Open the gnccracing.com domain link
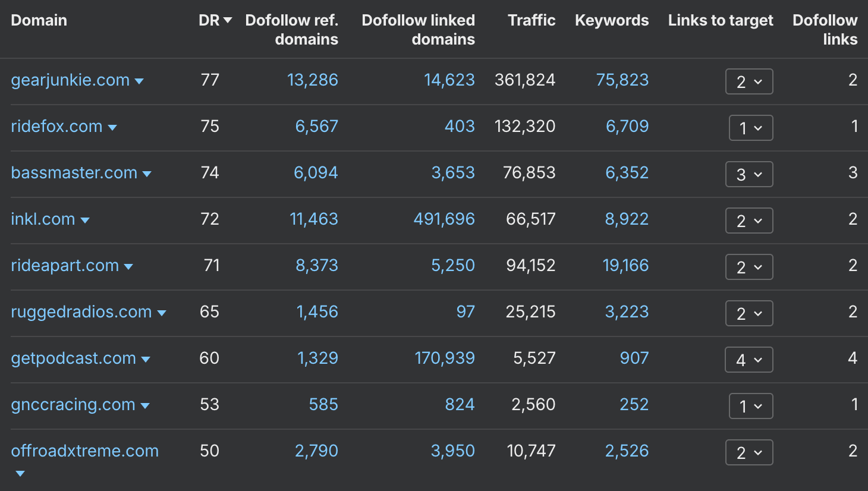This screenshot has height=491, width=868. pos(73,405)
